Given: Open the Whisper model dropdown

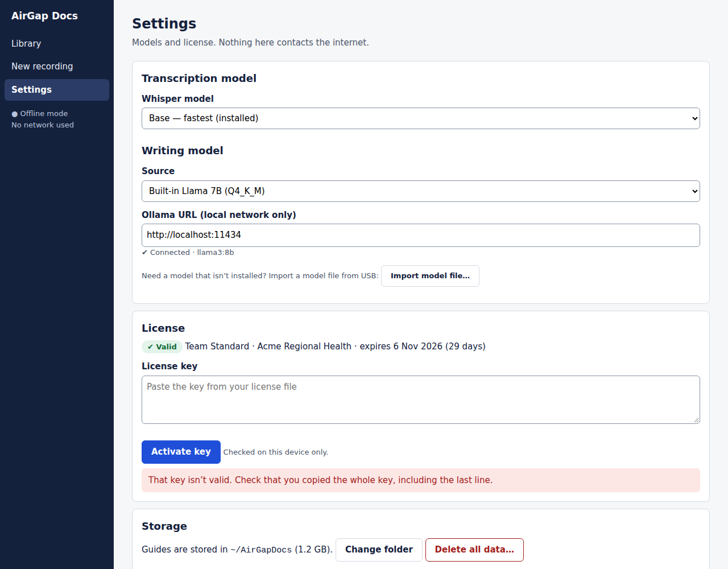Looking at the screenshot, I should (x=421, y=118).
